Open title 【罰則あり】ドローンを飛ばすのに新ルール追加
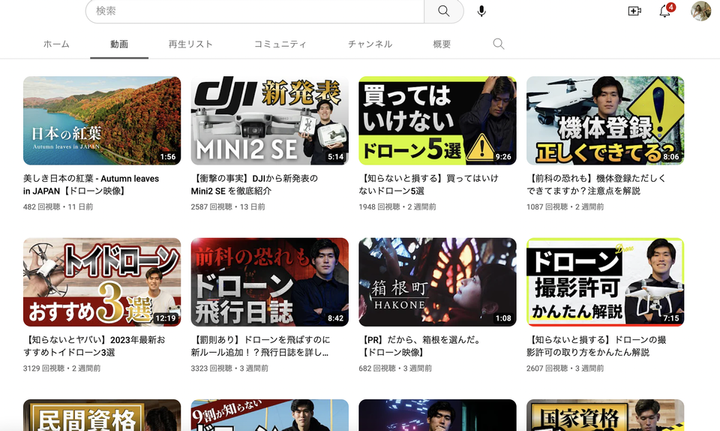The width and height of the screenshot is (720, 431). click(260, 346)
